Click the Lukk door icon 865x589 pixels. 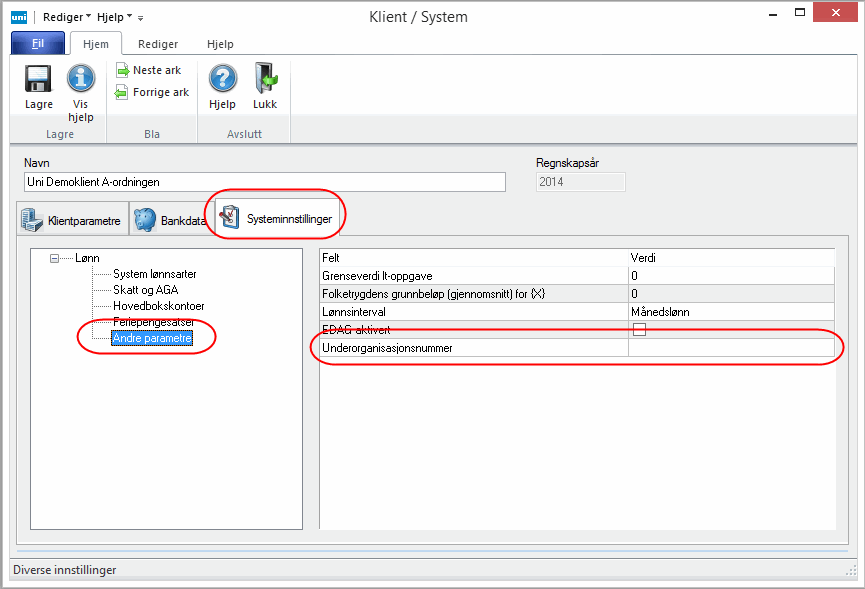click(265, 79)
